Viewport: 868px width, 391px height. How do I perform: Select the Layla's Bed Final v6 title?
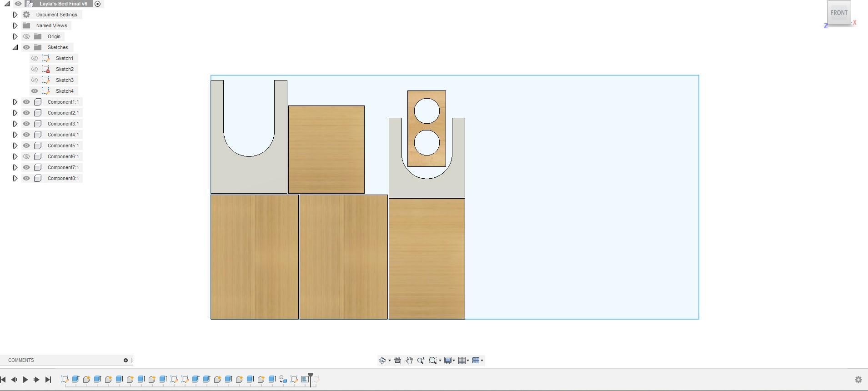(63, 4)
